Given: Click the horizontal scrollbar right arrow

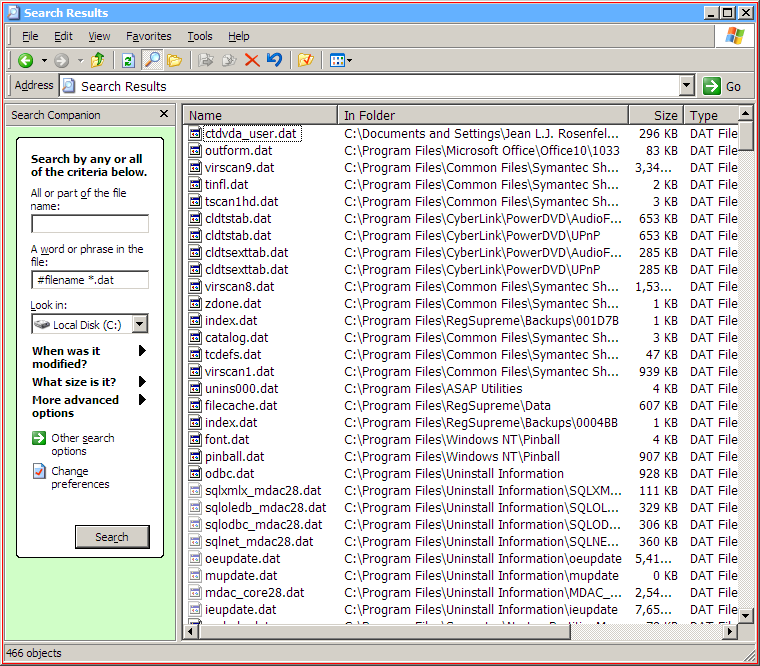Looking at the screenshot, I should pyautogui.click(x=730, y=632).
